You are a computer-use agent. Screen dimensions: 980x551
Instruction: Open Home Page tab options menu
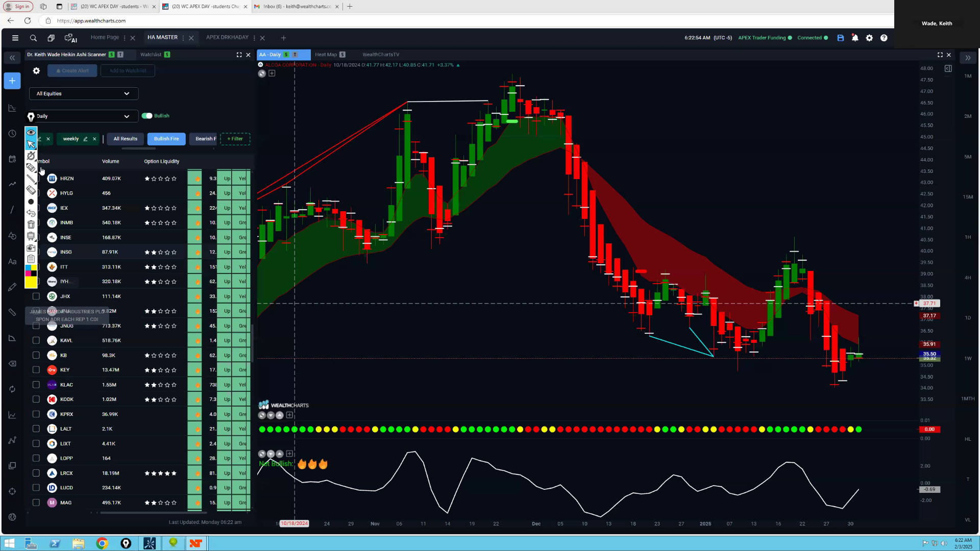click(x=125, y=38)
